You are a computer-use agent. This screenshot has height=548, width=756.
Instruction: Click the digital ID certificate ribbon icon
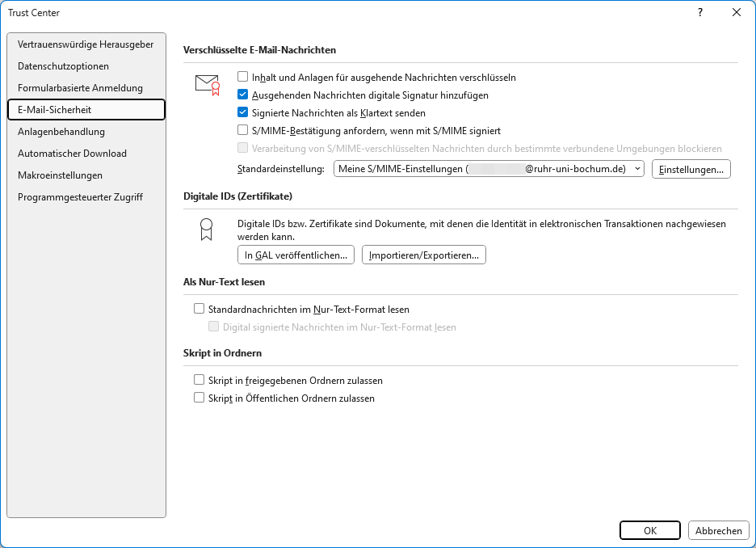[206, 230]
